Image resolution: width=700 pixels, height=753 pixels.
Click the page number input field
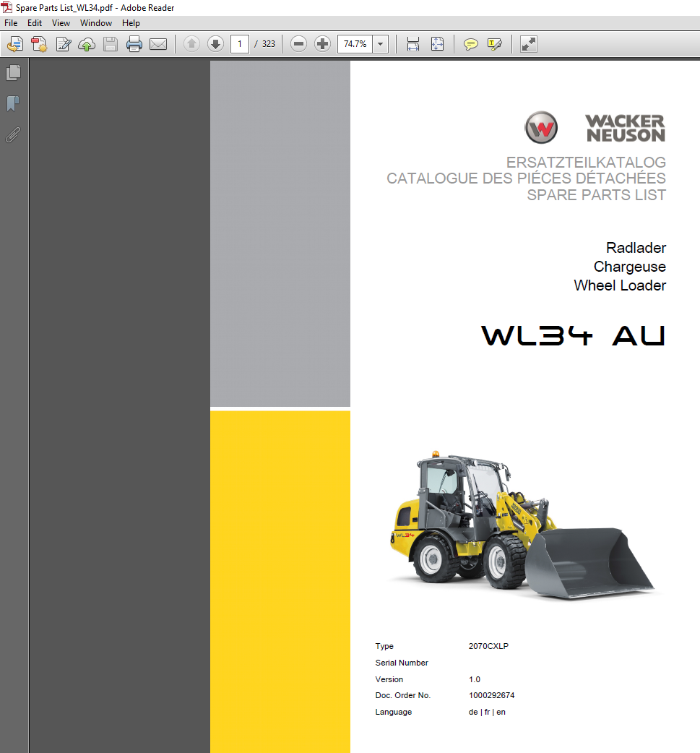[x=240, y=44]
